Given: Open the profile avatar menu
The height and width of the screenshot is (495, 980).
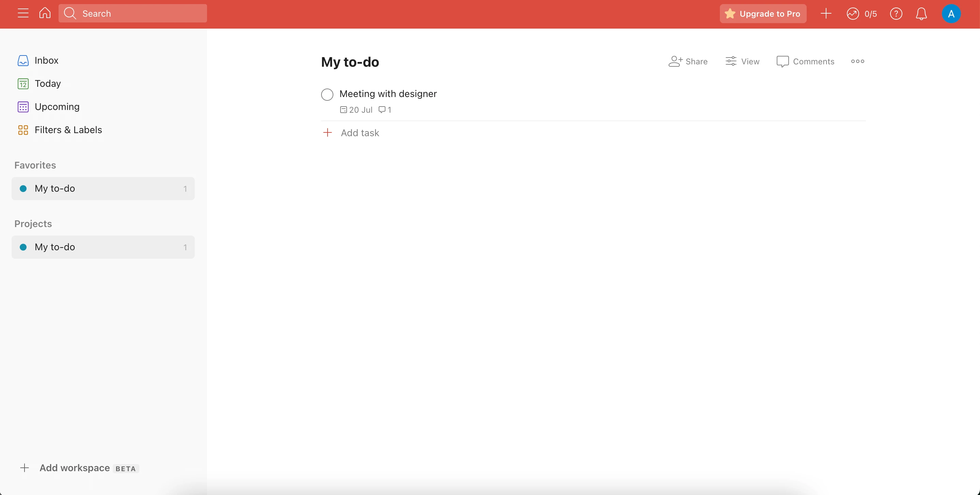Looking at the screenshot, I should coord(951,14).
